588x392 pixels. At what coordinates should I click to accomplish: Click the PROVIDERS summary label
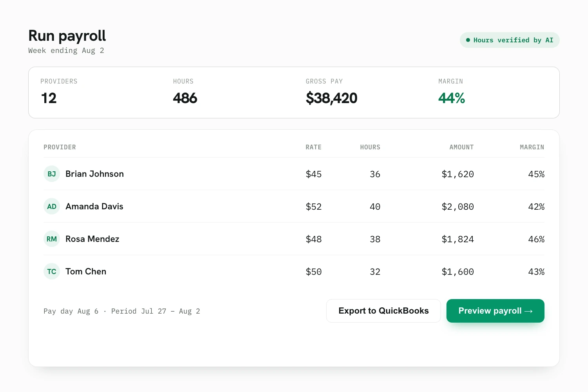pos(59,81)
